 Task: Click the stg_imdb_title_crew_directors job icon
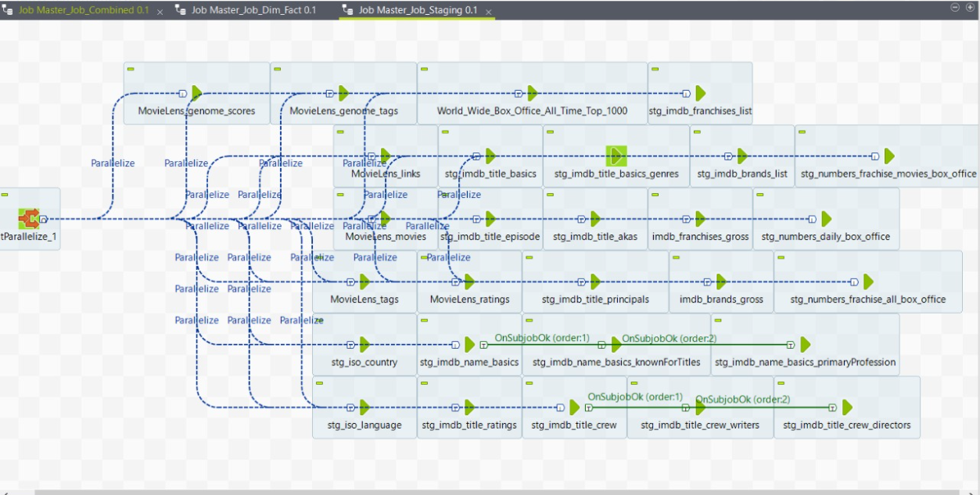pyautogui.click(x=845, y=407)
